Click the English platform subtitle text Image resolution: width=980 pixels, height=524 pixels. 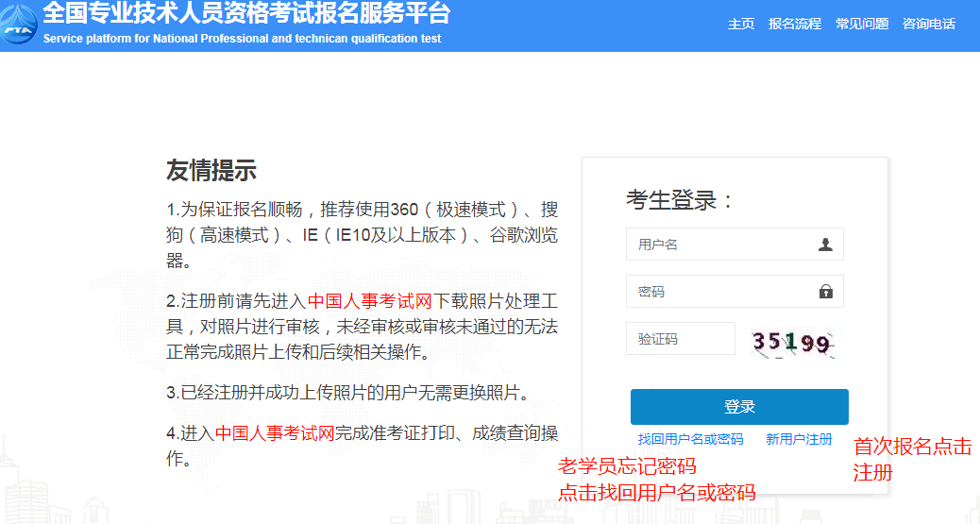coord(242,39)
